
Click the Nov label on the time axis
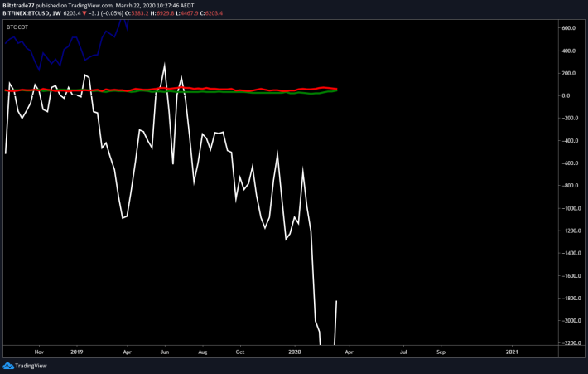click(39, 352)
